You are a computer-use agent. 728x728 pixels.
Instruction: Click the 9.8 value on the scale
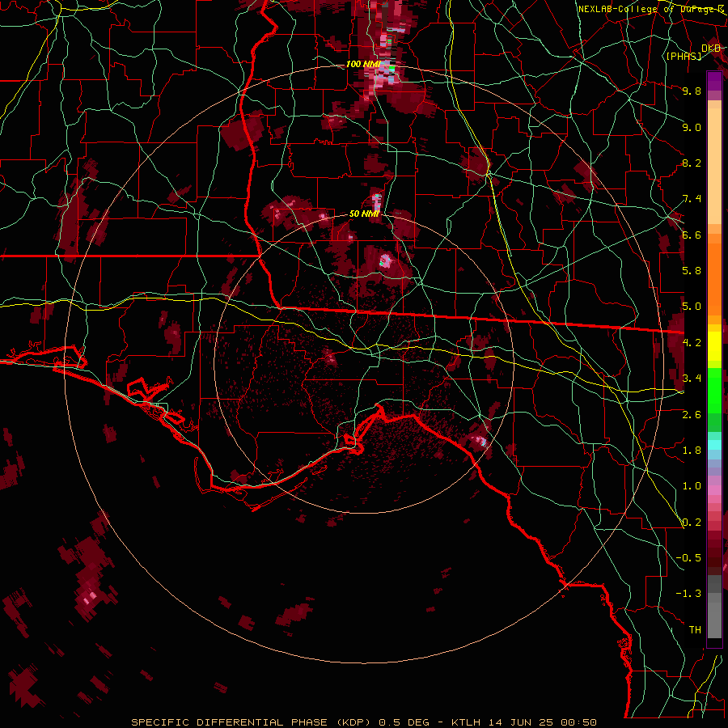[x=692, y=91]
